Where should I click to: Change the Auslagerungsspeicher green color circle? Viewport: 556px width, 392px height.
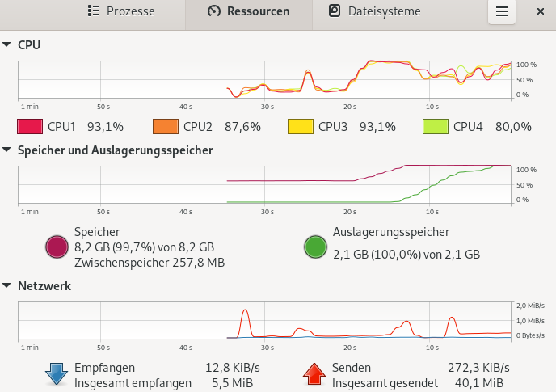pos(315,247)
